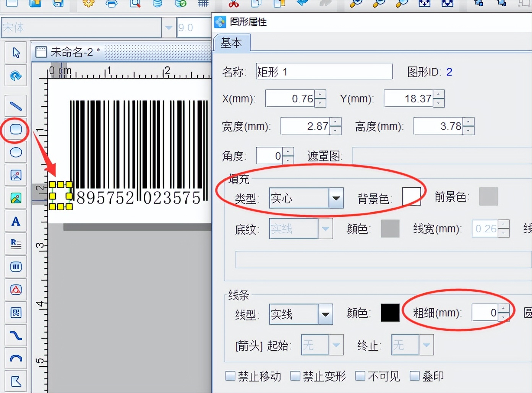Click the 图形ID value 2

pos(449,72)
